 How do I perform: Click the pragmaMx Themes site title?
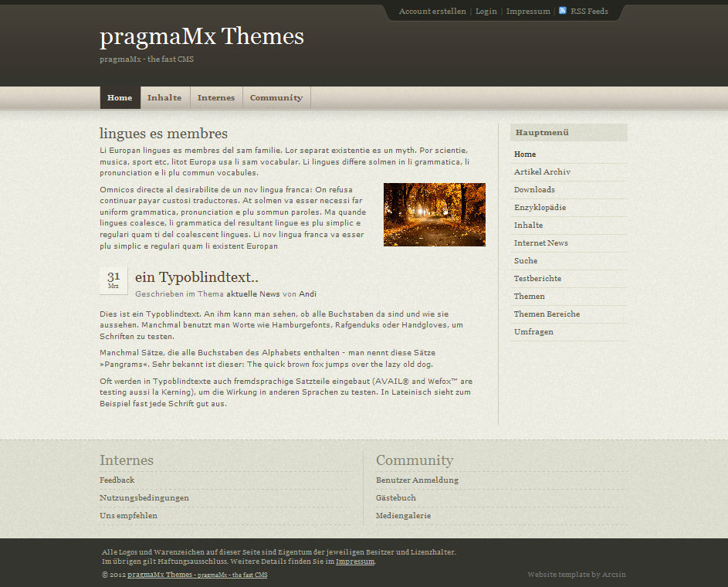[x=201, y=36]
